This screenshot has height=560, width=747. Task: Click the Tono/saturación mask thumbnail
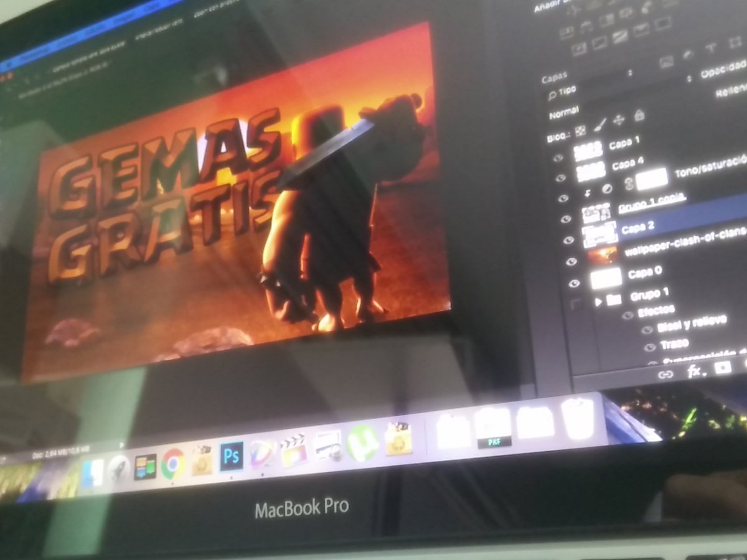[x=651, y=179]
